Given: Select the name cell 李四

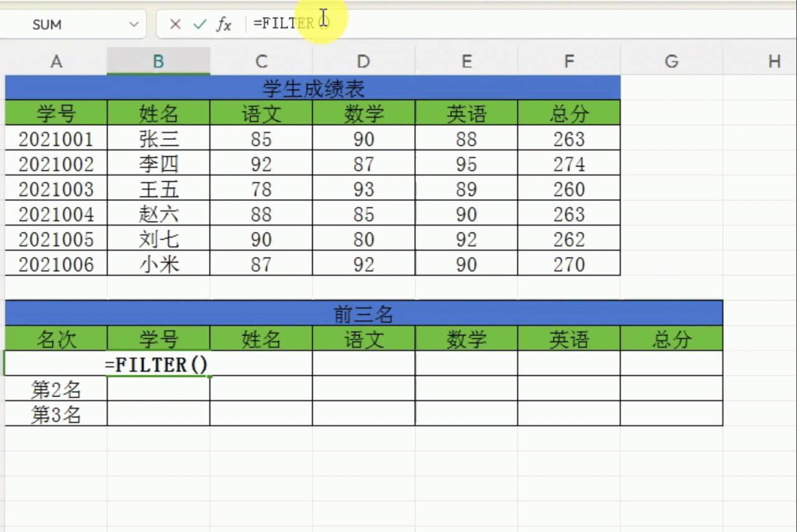Looking at the screenshot, I should (158, 163).
